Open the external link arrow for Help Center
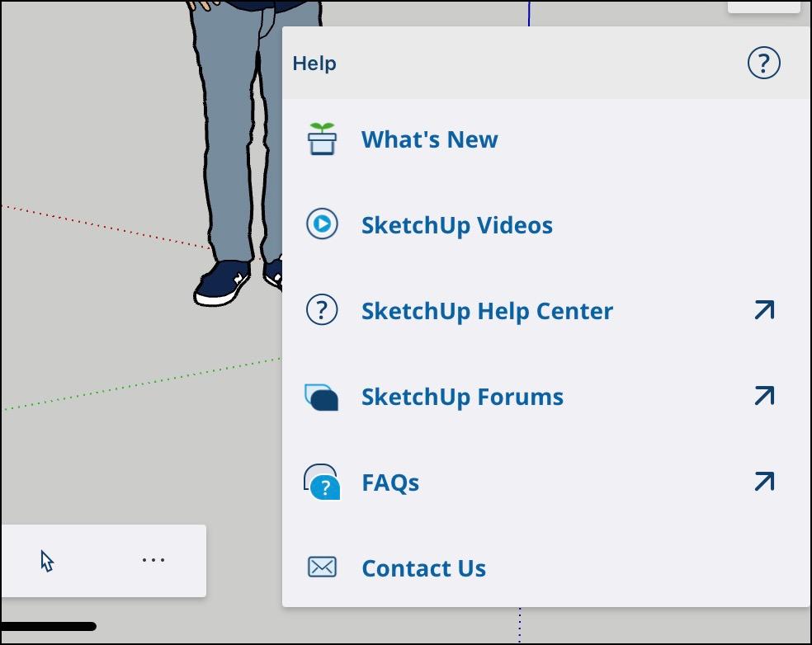 pos(762,310)
